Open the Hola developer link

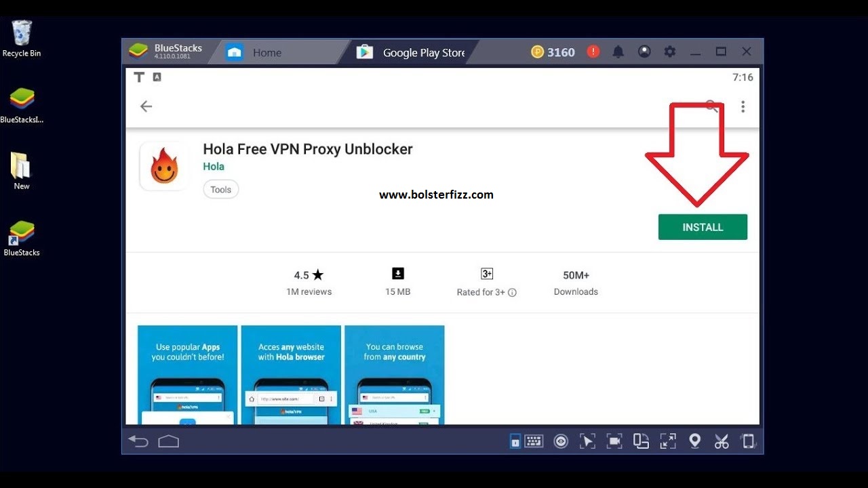[214, 166]
